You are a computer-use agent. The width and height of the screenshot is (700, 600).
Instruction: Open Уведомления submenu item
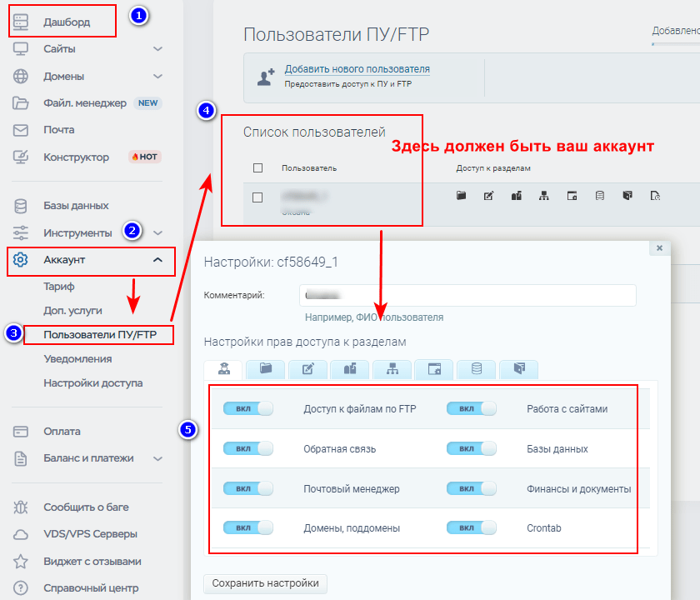pyautogui.click(x=77, y=359)
